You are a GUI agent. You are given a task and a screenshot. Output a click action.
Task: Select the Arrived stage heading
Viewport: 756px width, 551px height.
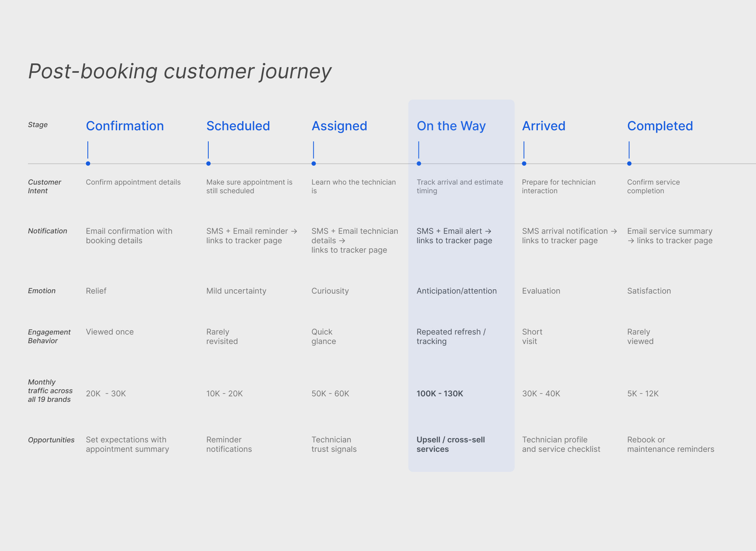(543, 126)
